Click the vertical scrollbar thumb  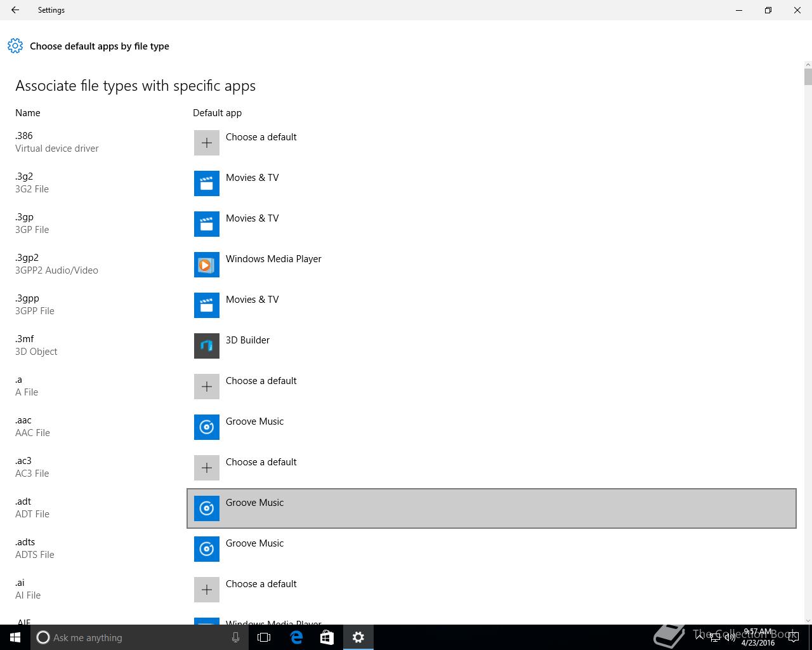coord(808,76)
